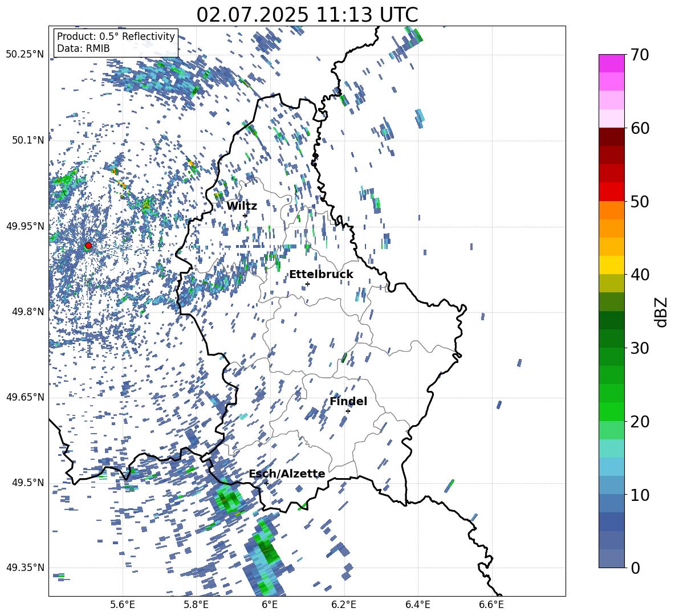Click the magenta top colorbar swatch

click(612, 63)
